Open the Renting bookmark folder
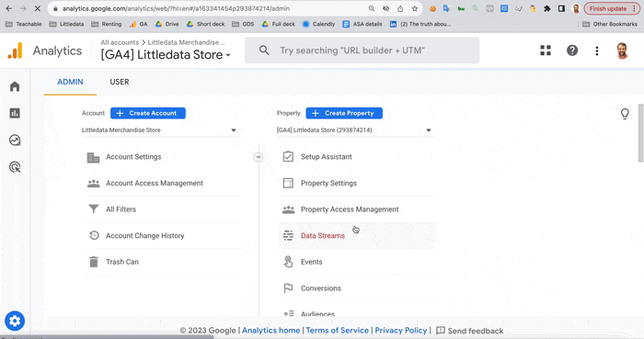The image size is (644, 339). pyautogui.click(x=107, y=24)
